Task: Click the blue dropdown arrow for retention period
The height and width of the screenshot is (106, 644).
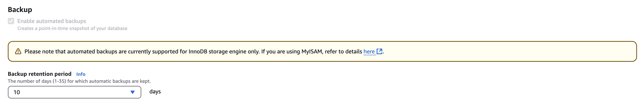Action: [133, 92]
